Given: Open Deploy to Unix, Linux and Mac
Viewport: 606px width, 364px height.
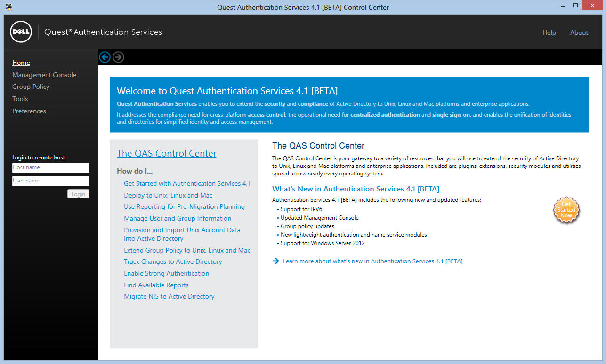Looking at the screenshot, I should click(x=168, y=195).
